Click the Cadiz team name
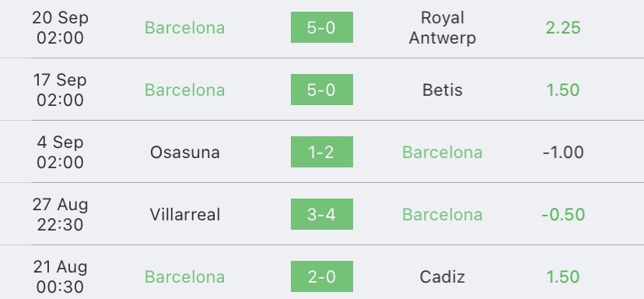 tap(443, 276)
